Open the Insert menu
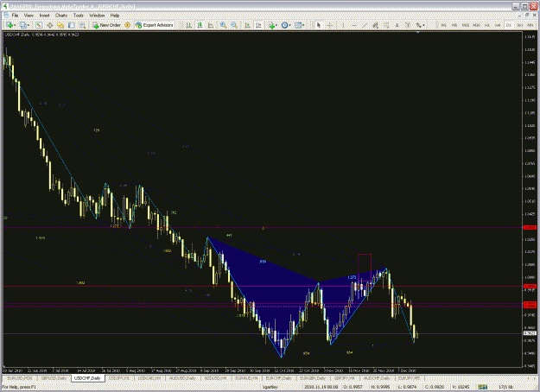Screen dimensions: 540x392 (44, 16)
